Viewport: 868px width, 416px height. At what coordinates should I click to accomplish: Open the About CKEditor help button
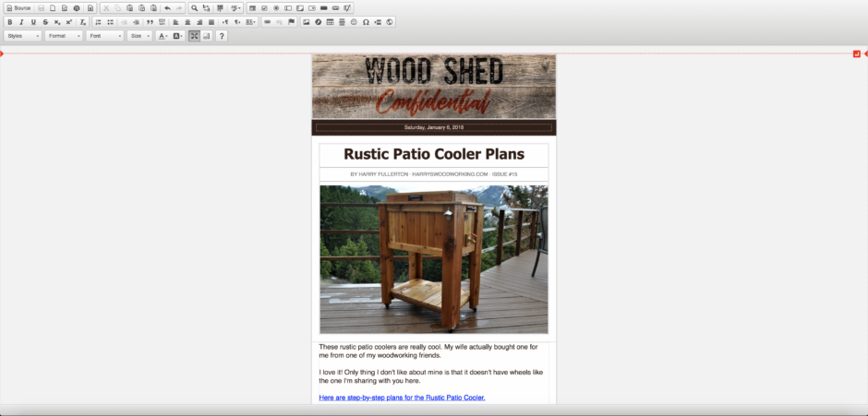222,36
